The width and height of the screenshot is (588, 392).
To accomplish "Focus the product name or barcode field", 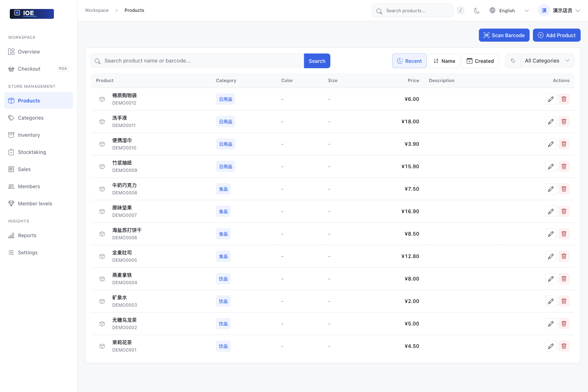I will tap(197, 61).
